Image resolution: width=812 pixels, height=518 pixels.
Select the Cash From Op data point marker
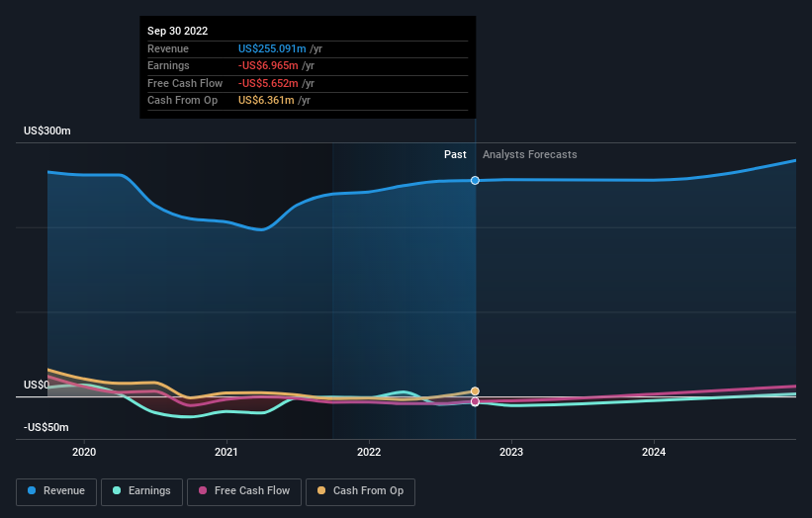(475, 391)
